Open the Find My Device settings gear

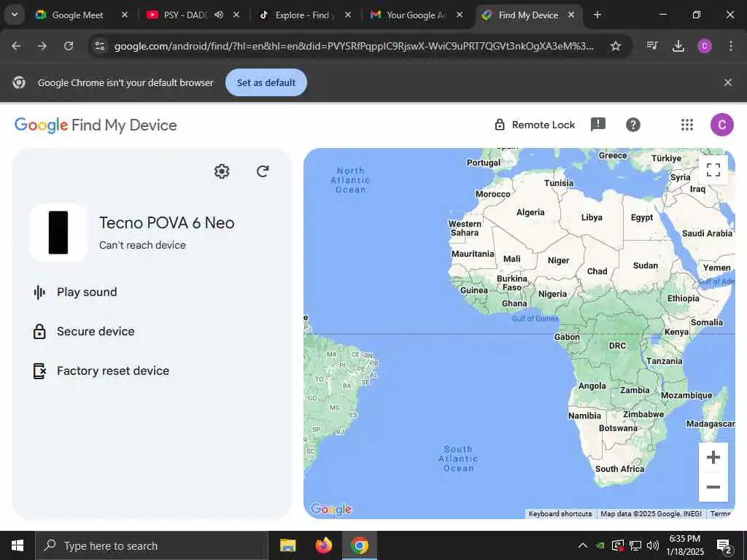pos(222,171)
